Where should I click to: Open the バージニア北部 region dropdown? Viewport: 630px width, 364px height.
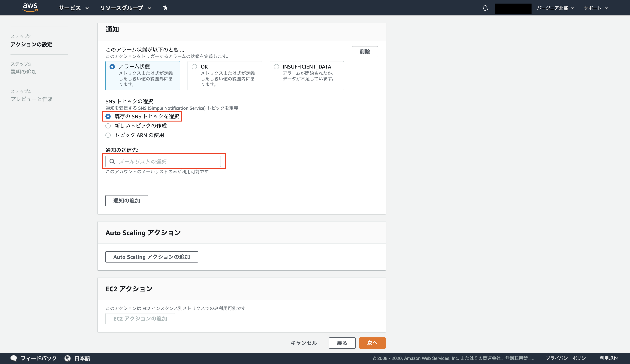pos(555,8)
